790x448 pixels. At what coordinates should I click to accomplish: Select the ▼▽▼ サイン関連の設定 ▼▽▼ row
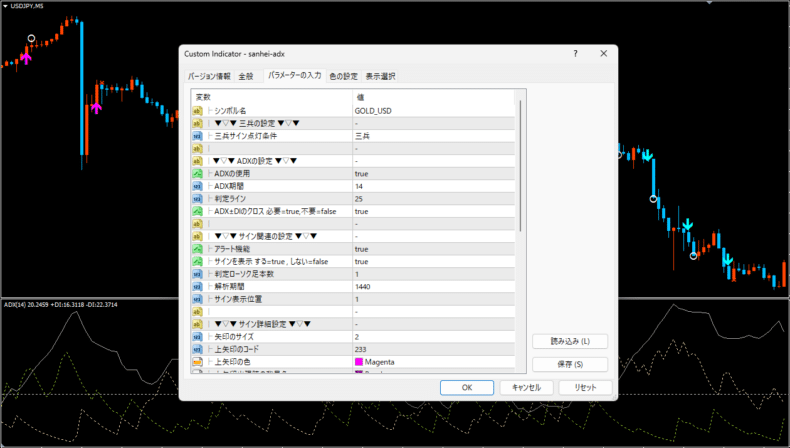(x=353, y=236)
